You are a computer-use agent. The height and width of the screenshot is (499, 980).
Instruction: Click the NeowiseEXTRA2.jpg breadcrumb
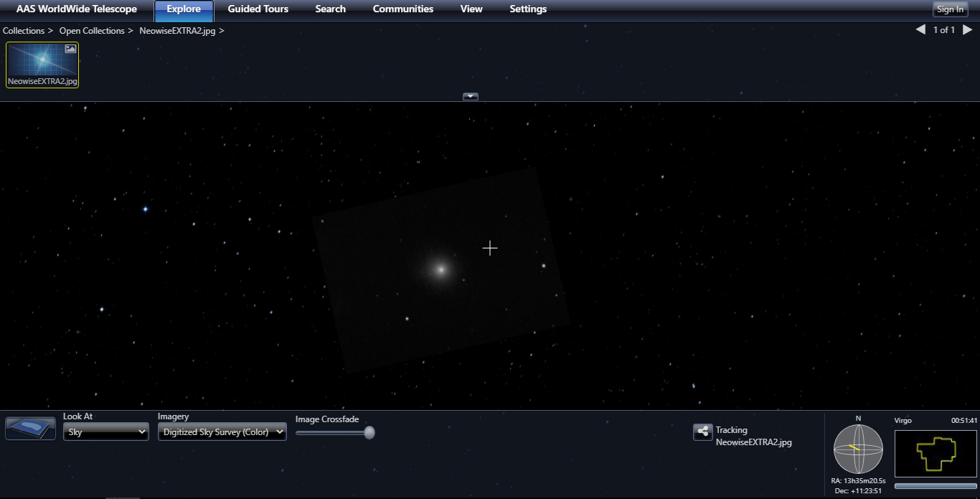click(x=177, y=31)
